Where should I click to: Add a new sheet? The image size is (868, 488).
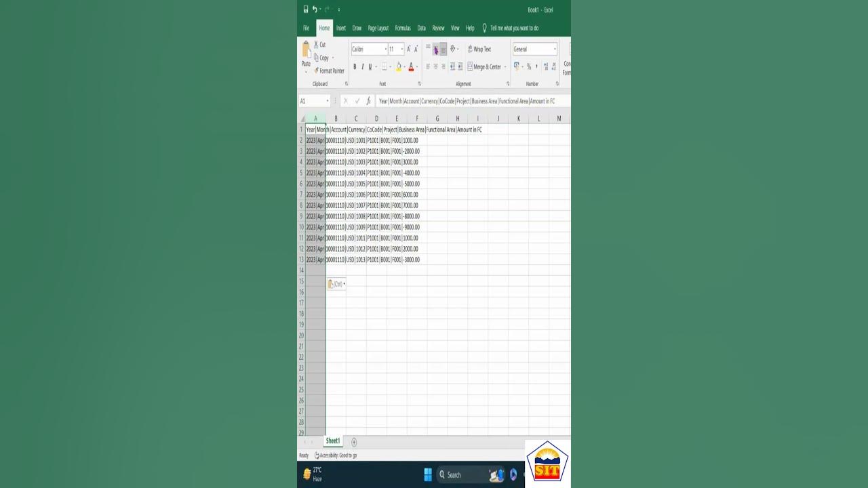click(353, 442)
